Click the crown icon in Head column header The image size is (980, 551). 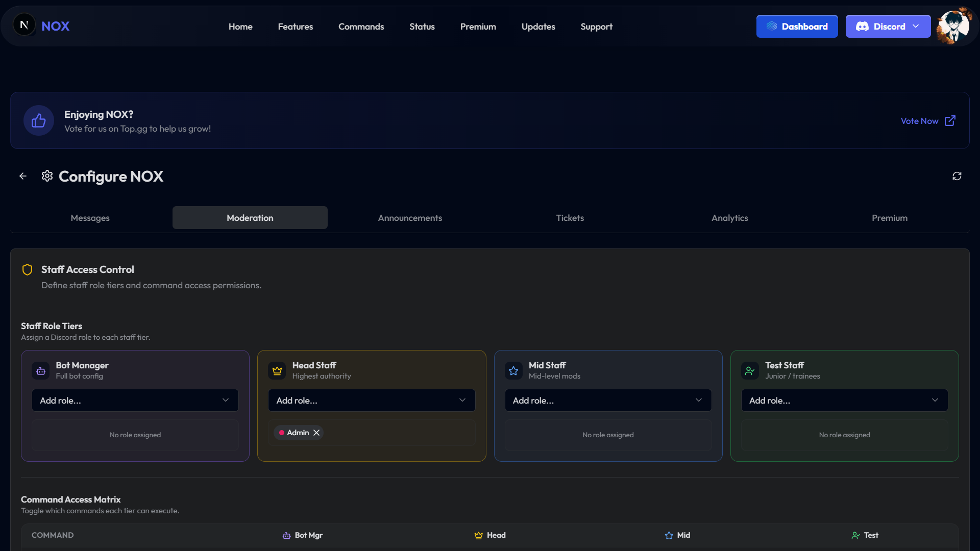coord(478,535)
